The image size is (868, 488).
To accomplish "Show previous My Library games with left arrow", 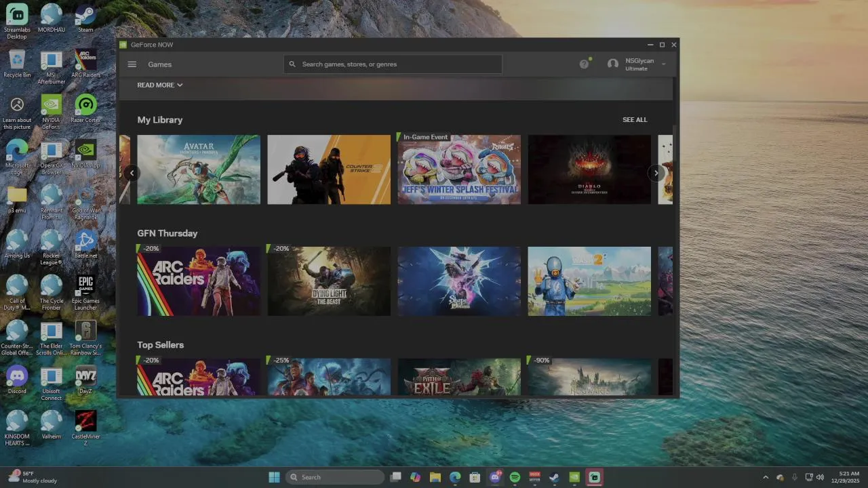I will pos(132,173).
